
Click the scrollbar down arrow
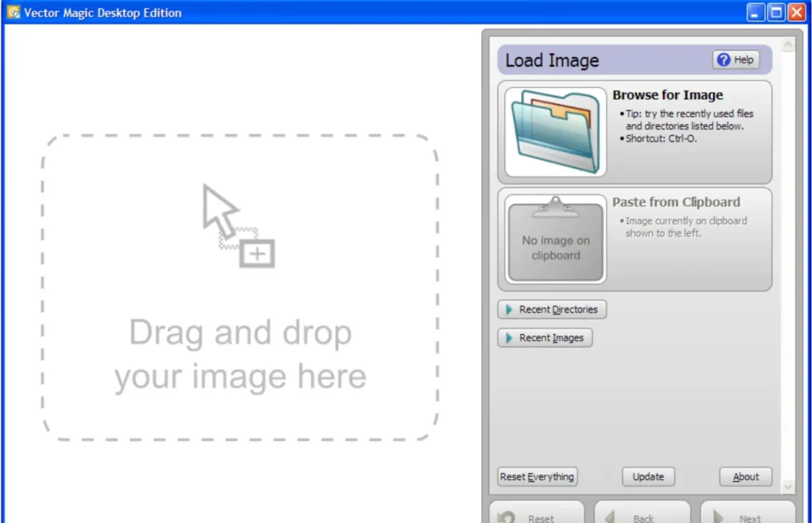point(787,486)
